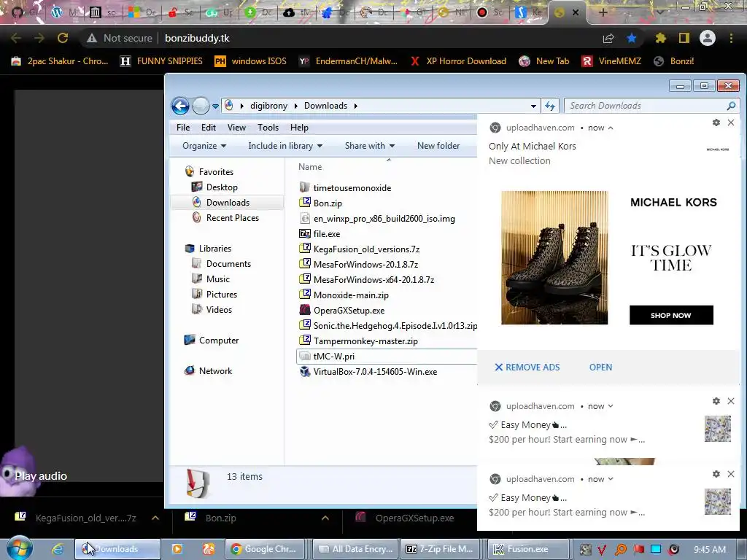
Task: Select file.exe 7z icon
Action: tap(305, 233)
